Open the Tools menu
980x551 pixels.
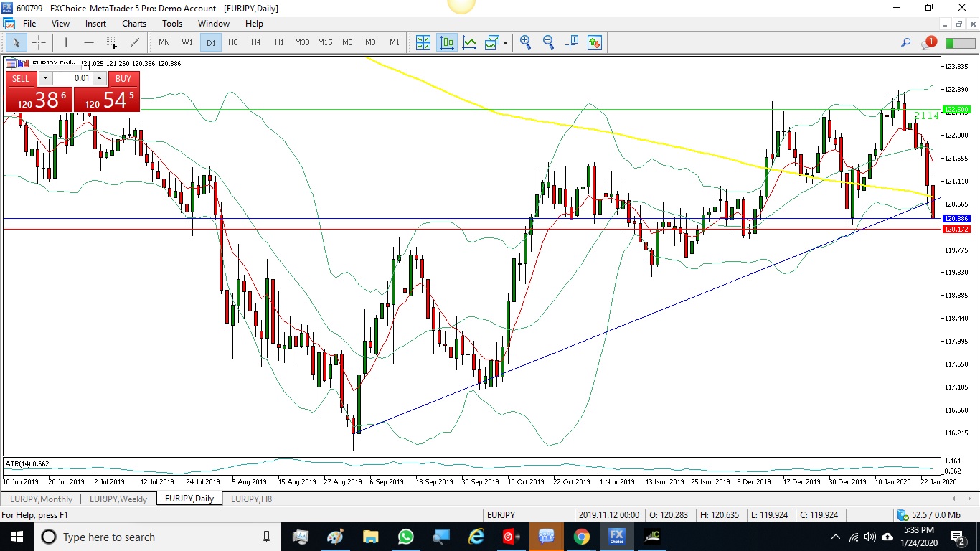click(172, 24)
